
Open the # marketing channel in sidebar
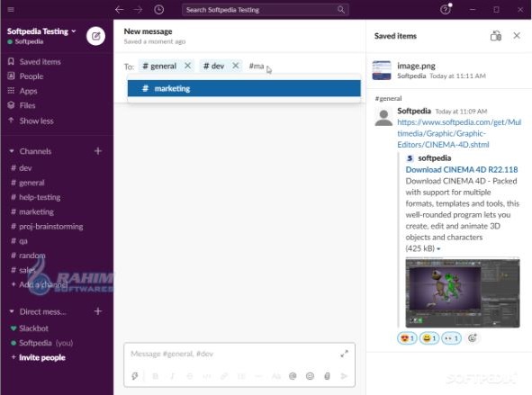pos(36,212)
